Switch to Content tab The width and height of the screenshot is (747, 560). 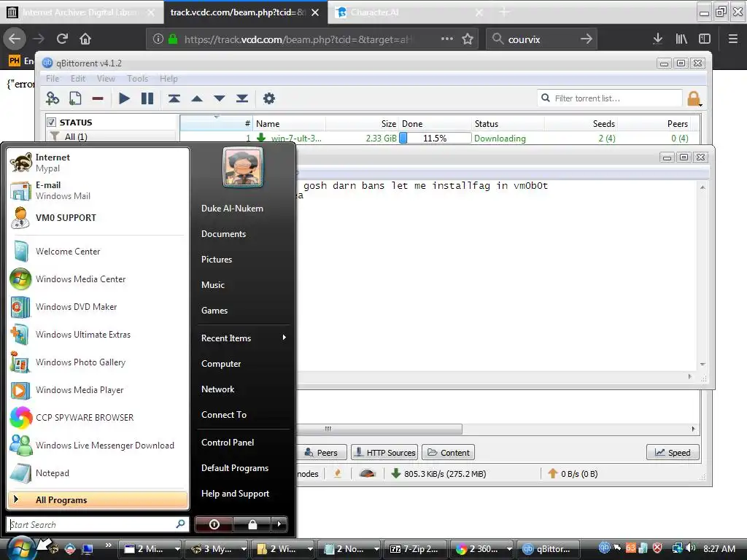click(449, 452)
